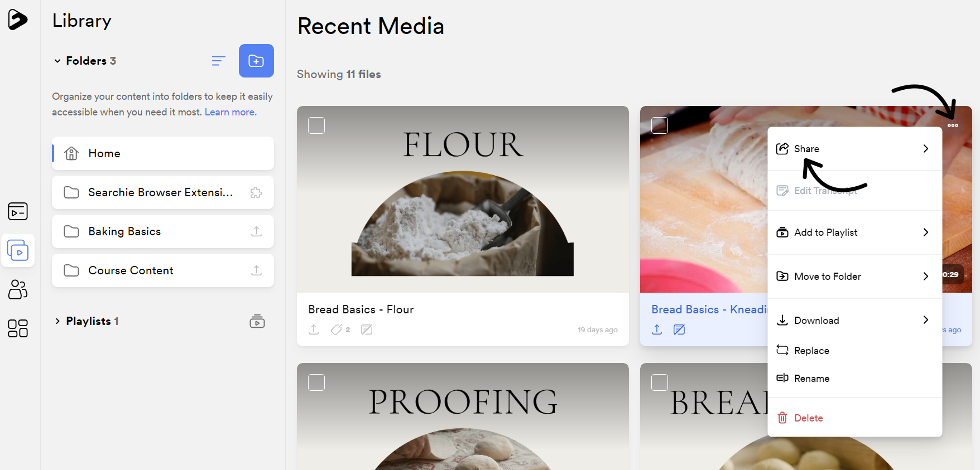This screenshot has height=470, width=980.
Task: Open the Download submenu arrow
Action: click(x=926, y=320)
